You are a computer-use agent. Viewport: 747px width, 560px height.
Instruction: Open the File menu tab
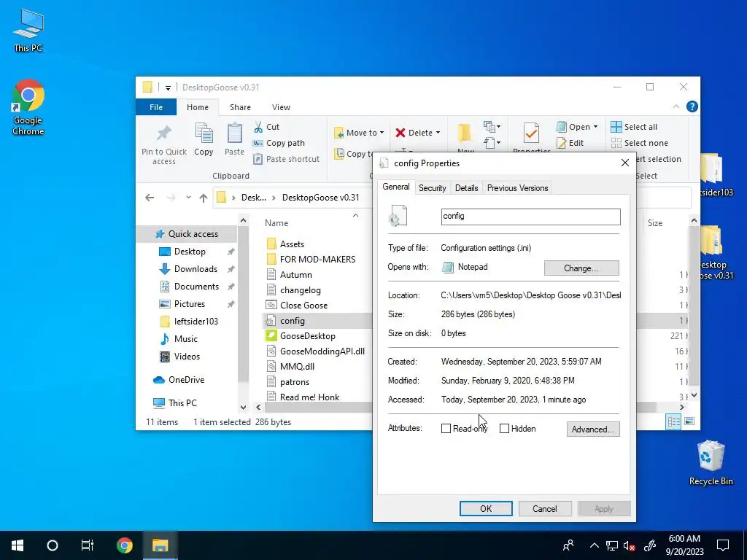156,107
